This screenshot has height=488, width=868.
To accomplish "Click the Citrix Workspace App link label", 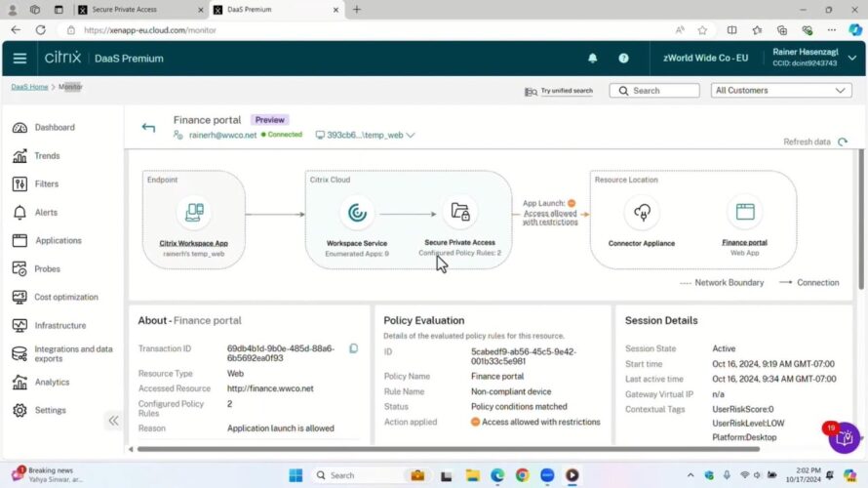I will [x=194, y=243].
